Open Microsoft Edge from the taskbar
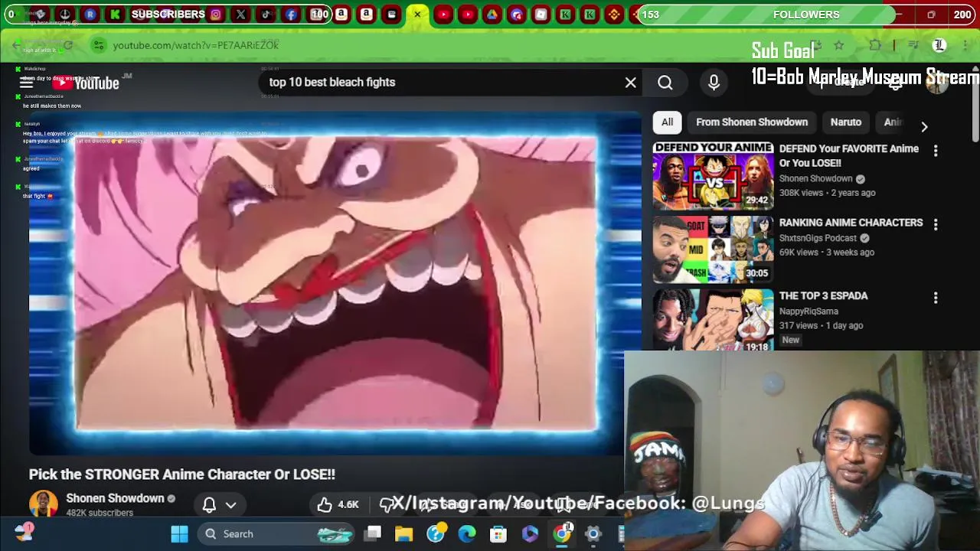This screenshot has height=551, width=980. point(467,533)
